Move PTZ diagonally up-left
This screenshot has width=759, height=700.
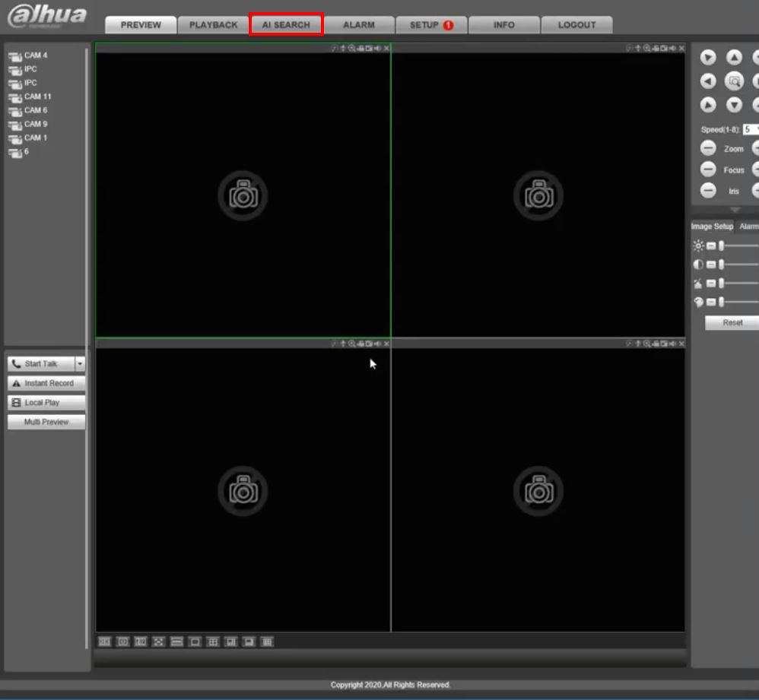coord(708,58)
